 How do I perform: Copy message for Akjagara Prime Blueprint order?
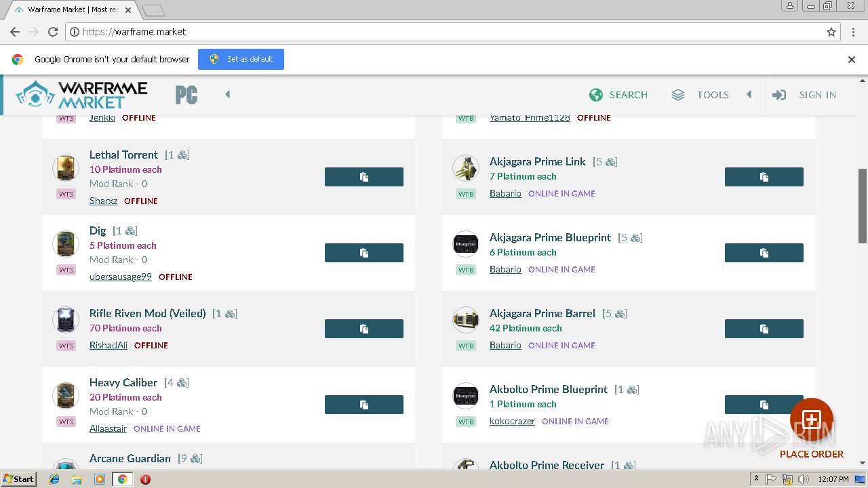764,253
